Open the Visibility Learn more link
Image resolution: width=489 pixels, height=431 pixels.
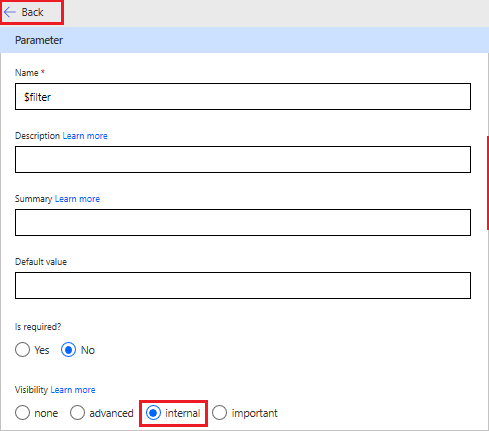pos(73,390)
